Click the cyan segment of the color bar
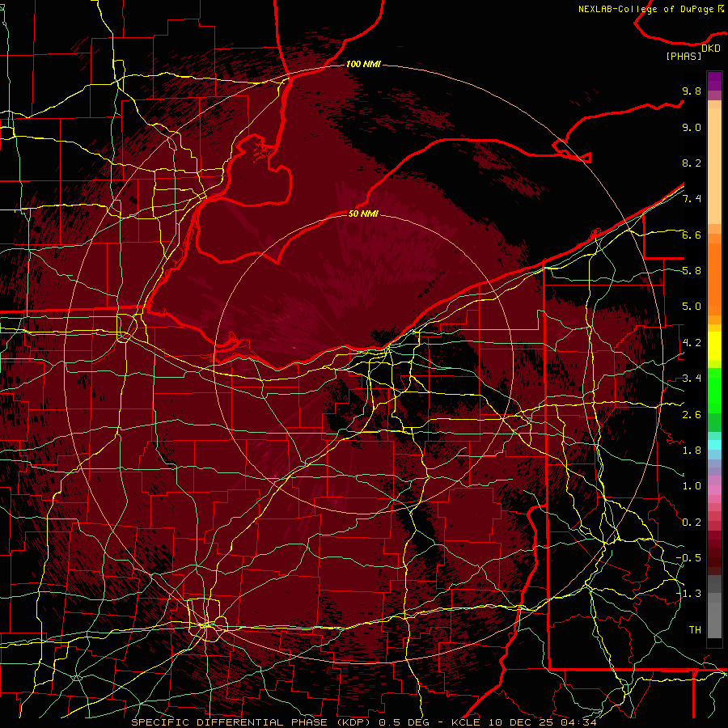The image size is (728, 728). 714,445
